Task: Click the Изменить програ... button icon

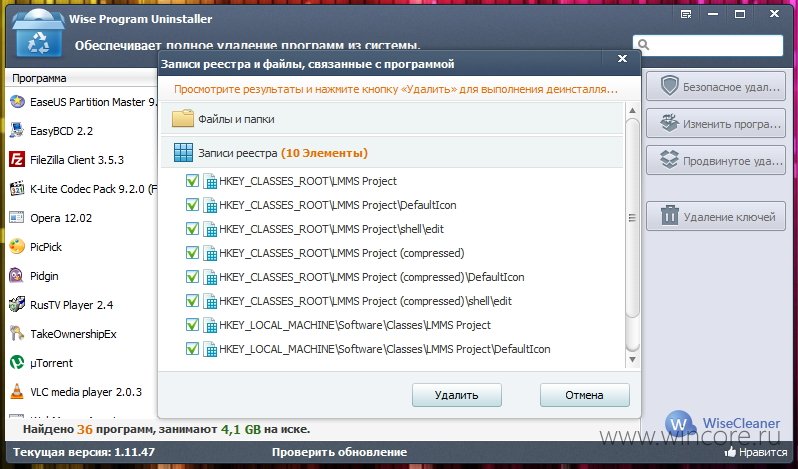Action: point(669,123)
